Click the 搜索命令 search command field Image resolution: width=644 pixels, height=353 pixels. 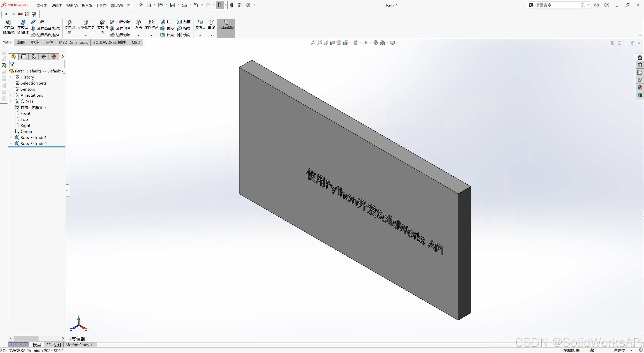556,5
